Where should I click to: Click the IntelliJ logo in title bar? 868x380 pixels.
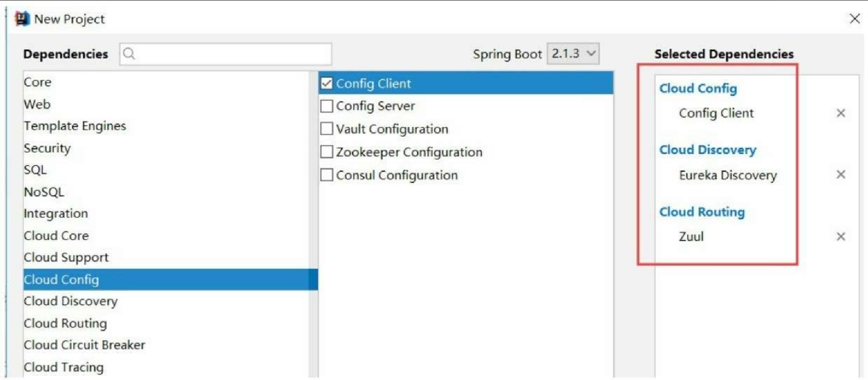click(x=22, y=19)
